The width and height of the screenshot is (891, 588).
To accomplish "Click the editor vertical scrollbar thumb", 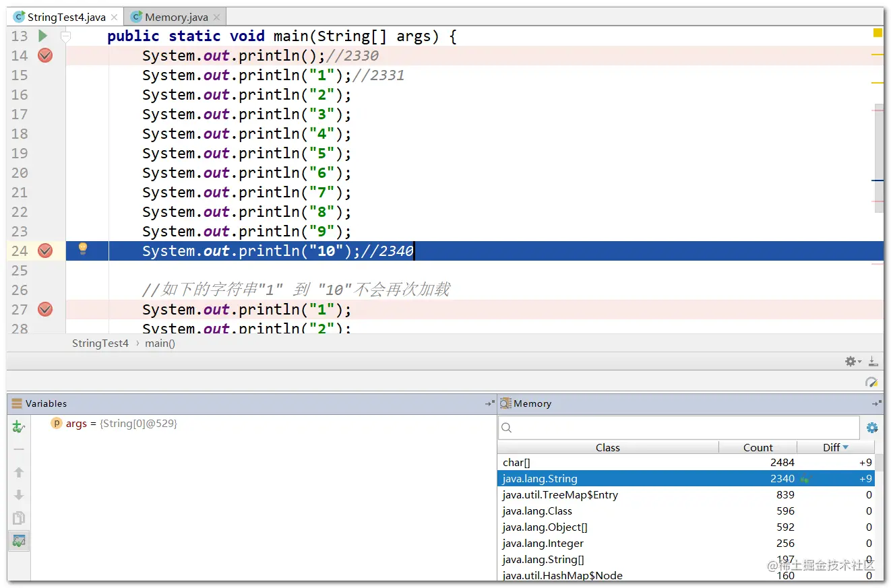I will [x=879, y=158].
